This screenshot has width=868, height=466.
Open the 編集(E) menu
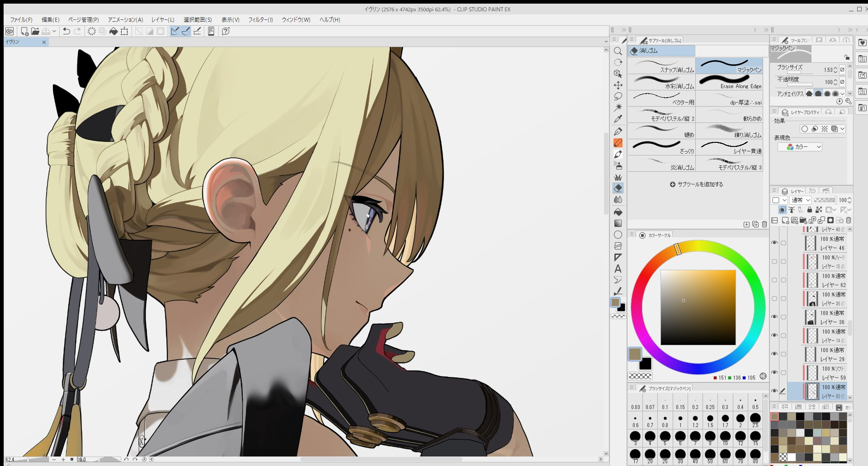(51, 20)
